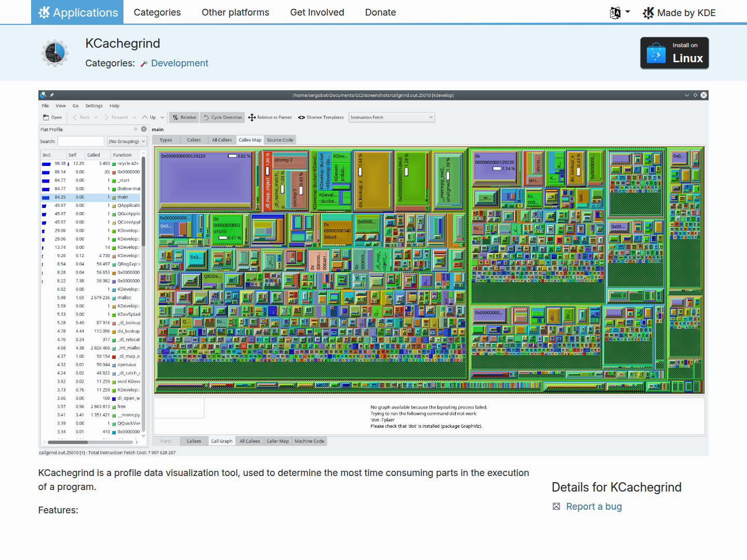Click the color square in the free row
The width and height of the screenshot is (747, 560).
coord(114,407)
